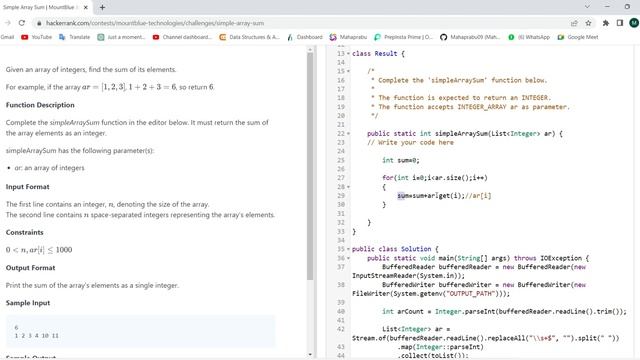Click line number 25 in the gutter

tap(341, 160)
